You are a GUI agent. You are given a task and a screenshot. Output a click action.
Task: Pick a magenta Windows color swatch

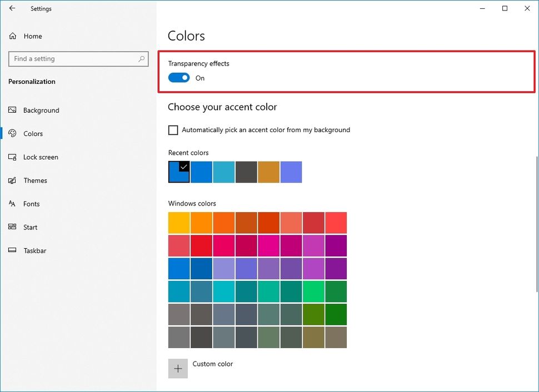click(x=268, y=245)
